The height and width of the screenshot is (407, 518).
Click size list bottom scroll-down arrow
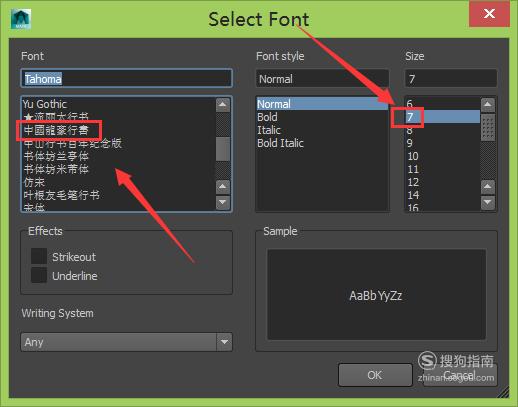(488, 202)
